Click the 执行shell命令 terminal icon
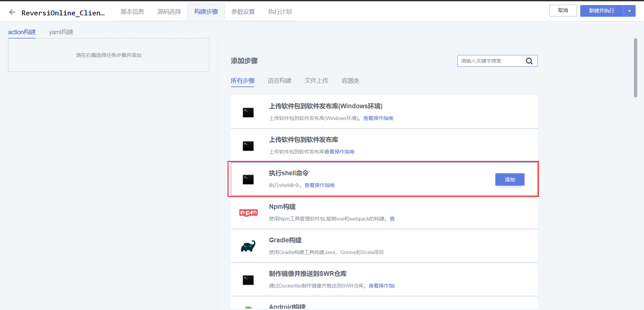The image size is (644, 310). pyautogui.click(x=248, y=179)
